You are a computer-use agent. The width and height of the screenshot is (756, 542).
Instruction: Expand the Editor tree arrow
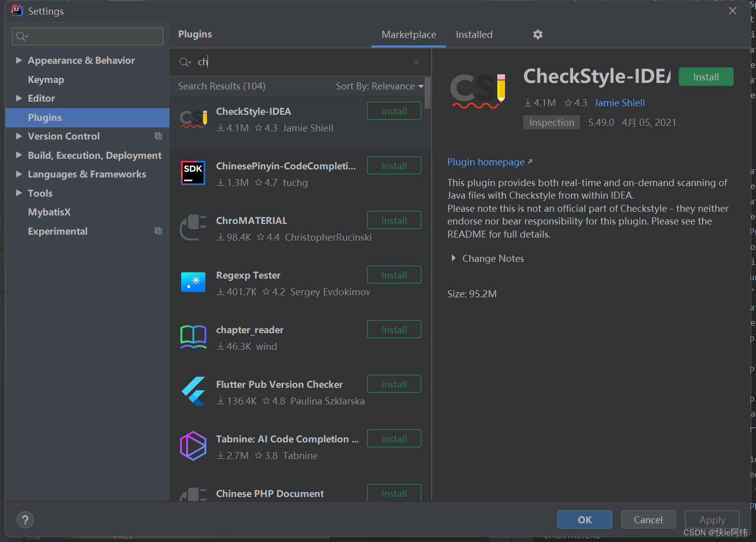[19, 98]
